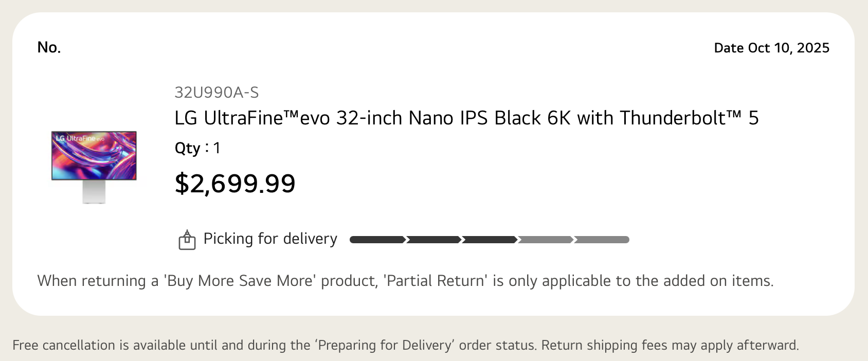Click the $2,699.99 price
The image size is (868, 361).
tap(235, 184)
